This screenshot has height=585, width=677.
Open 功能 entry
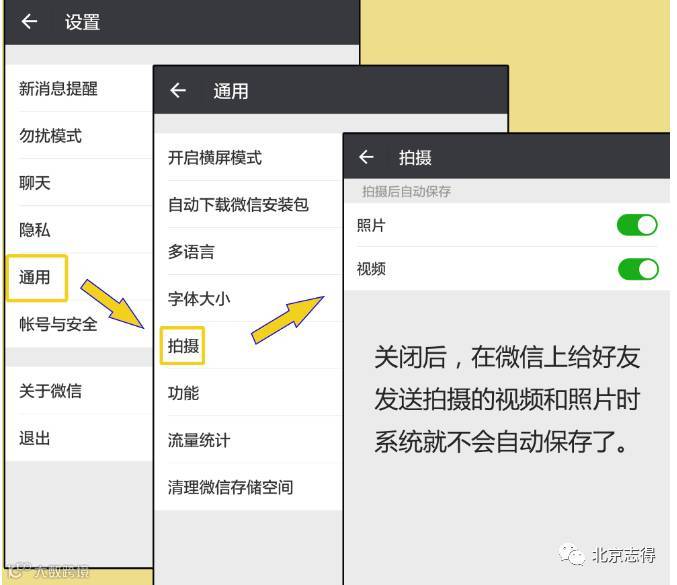click(x=248, y=393)
